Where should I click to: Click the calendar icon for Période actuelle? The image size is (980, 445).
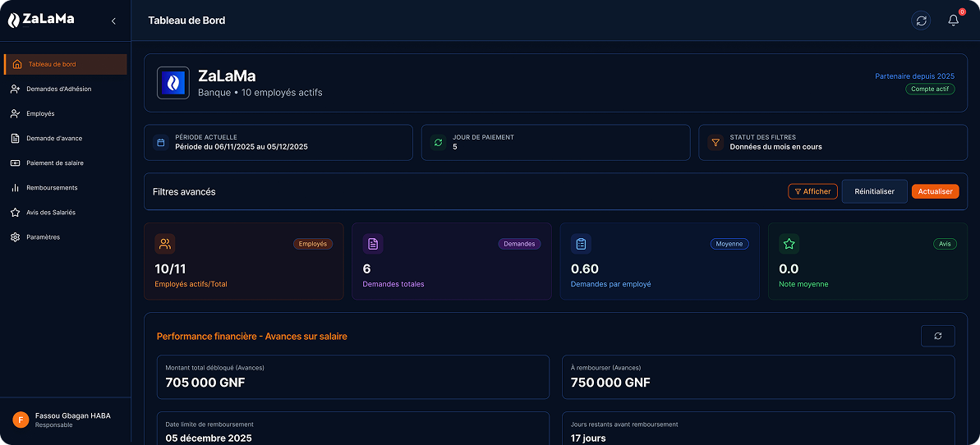click(160, 143)
